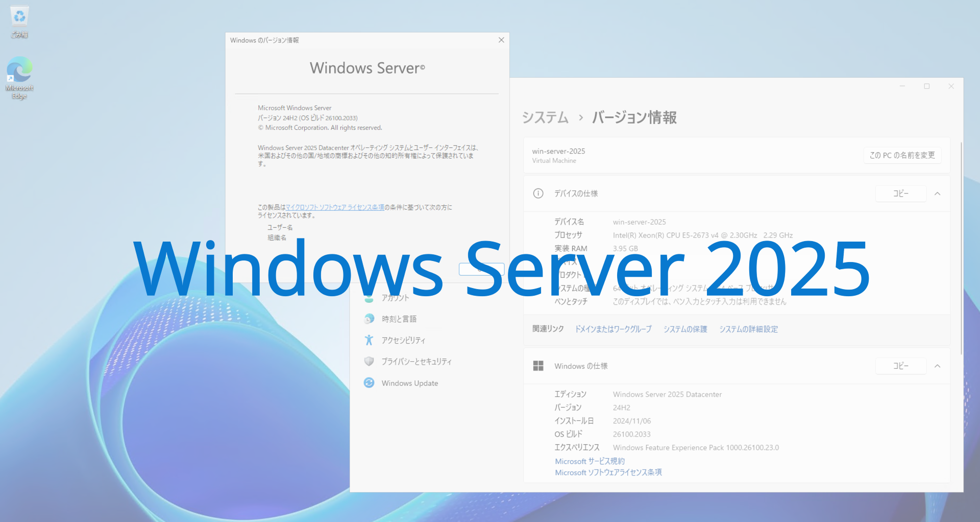Click the Intel Xeon processor value
This screenshot has width=980, height=522.
point(703,235)
